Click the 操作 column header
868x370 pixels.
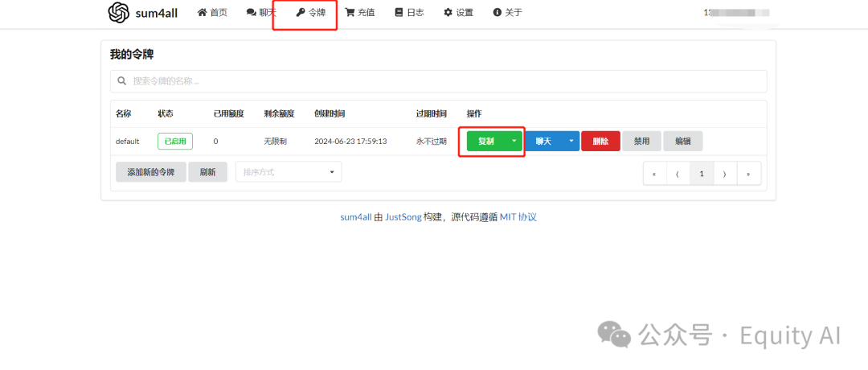pyautogui.click(x=474, y=113)
